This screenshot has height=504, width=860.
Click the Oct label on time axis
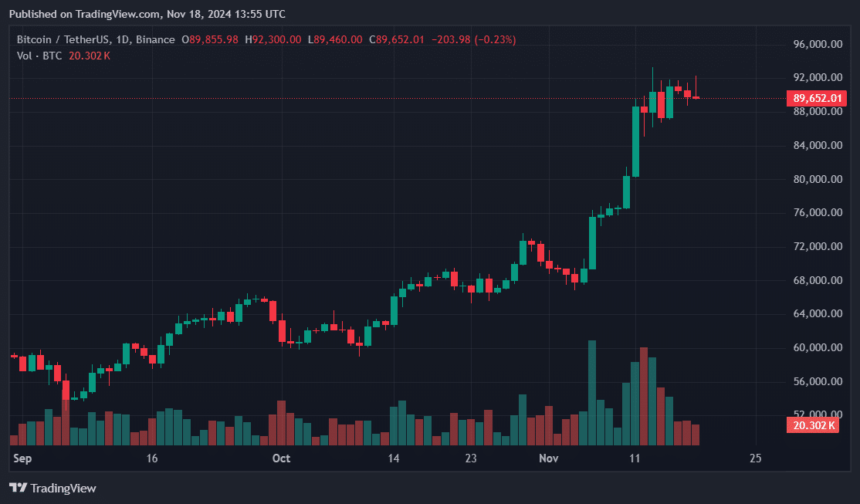tap(281, 458)
